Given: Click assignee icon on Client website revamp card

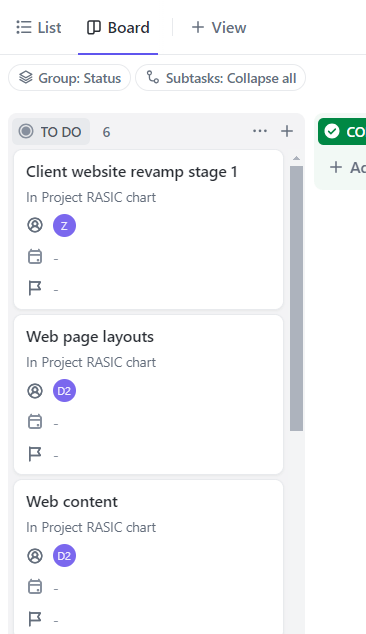Looking at the screenshot, I should click(35, 225).
